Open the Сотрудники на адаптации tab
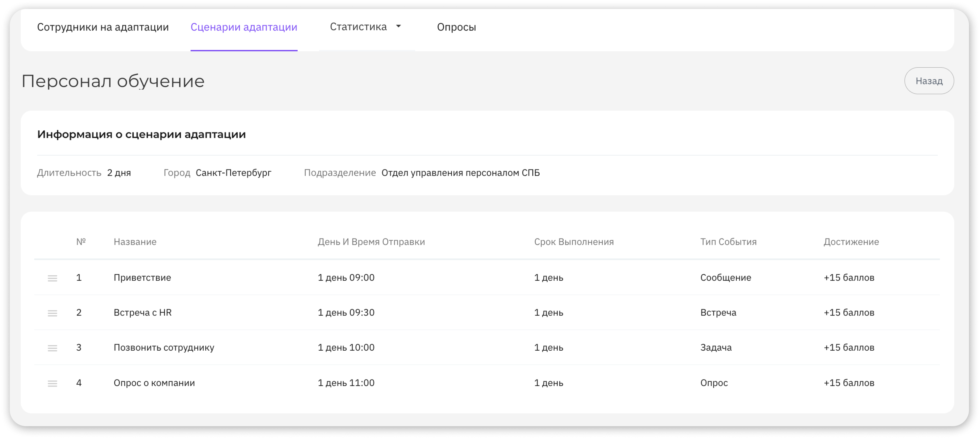The height and width of the screenshot is (438, 980). click(x=103, y=27)
